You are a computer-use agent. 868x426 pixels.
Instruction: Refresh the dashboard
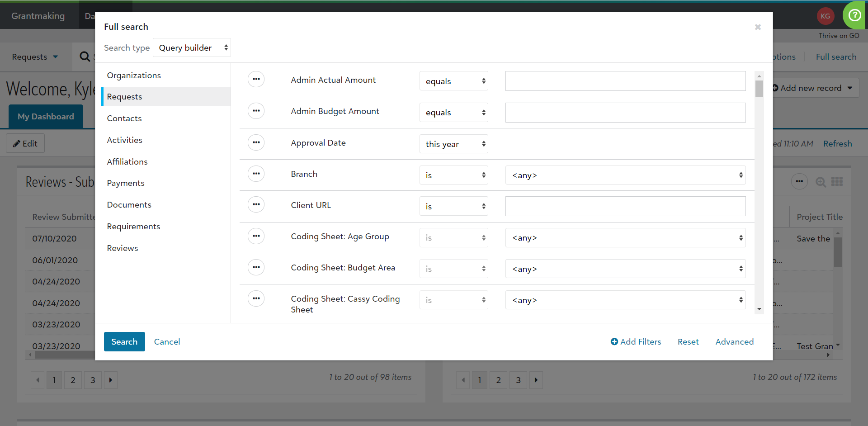point(837,143)
